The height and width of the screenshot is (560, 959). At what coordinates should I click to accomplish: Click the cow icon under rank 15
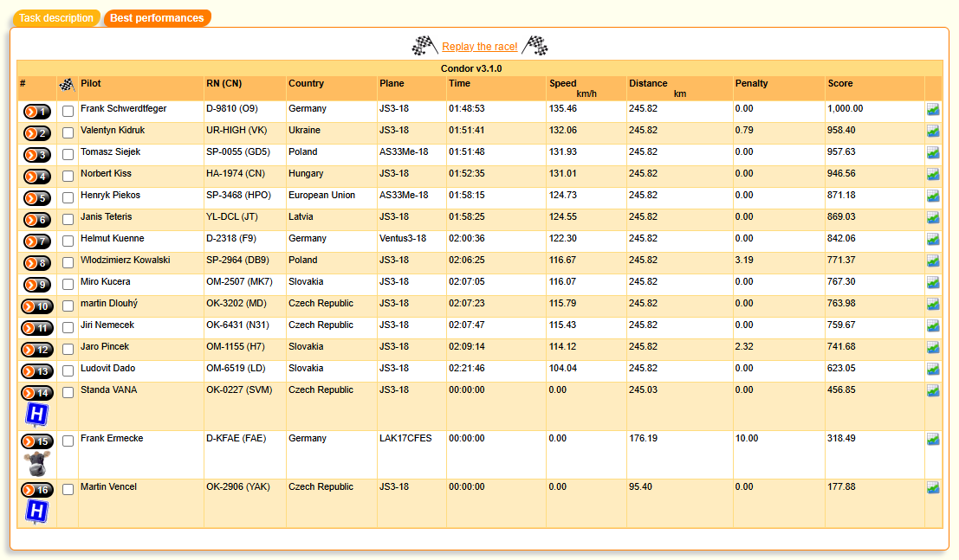[x=36, y=463]
